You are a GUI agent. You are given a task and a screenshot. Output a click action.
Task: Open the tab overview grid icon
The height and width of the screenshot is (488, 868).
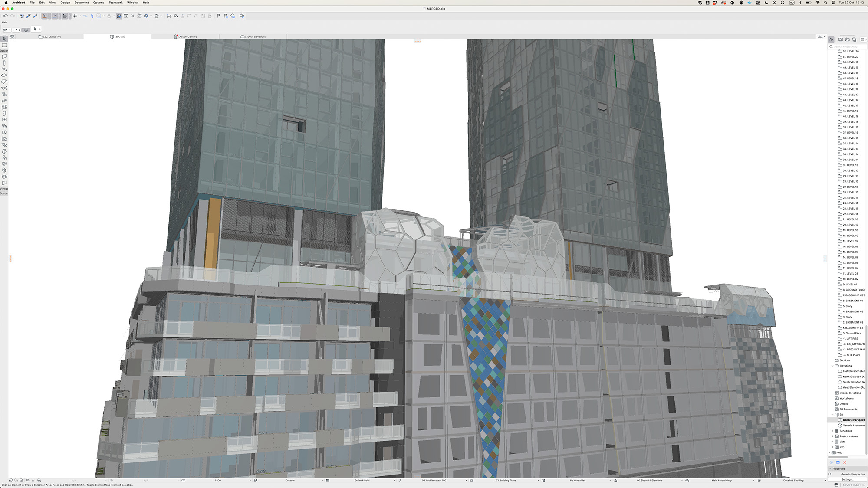tap(12, 36)
